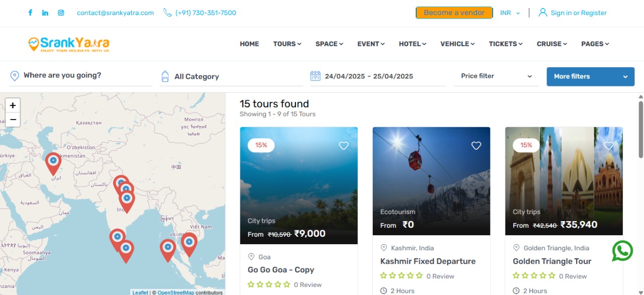Favorite the Golden Triangle Tour

click(609, 146)
